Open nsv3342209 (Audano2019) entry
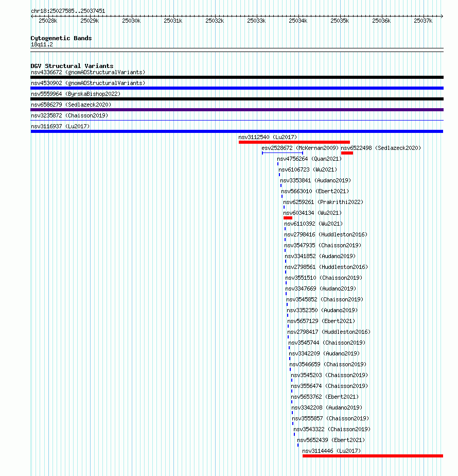458x476 pixels. click(x=325, y=354)
